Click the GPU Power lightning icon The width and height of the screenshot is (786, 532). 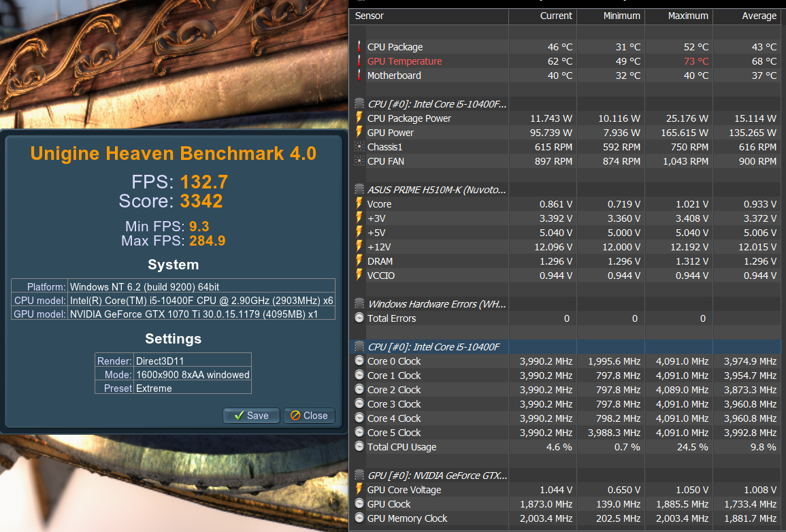(359, 132)
